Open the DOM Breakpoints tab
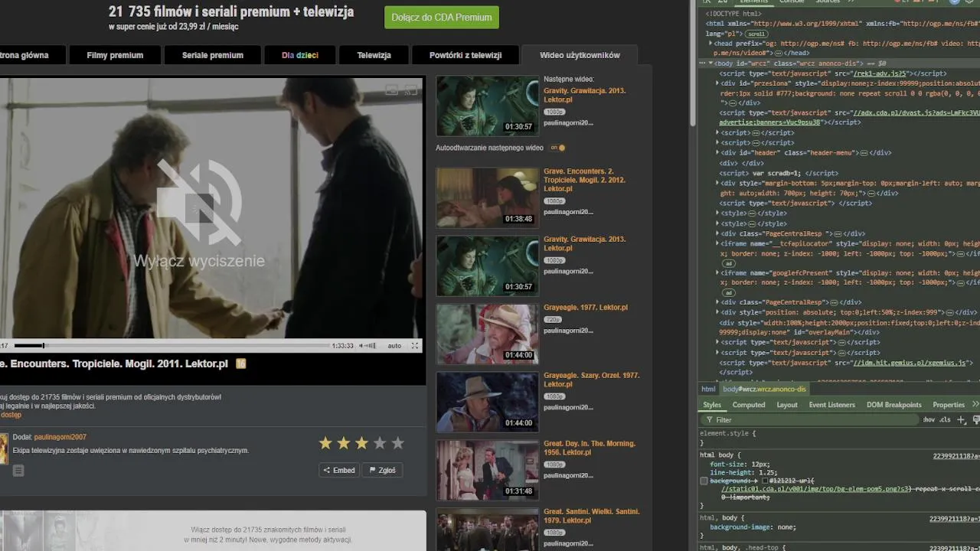The width and height of the screenshot is (980, 551). [894, 405]
